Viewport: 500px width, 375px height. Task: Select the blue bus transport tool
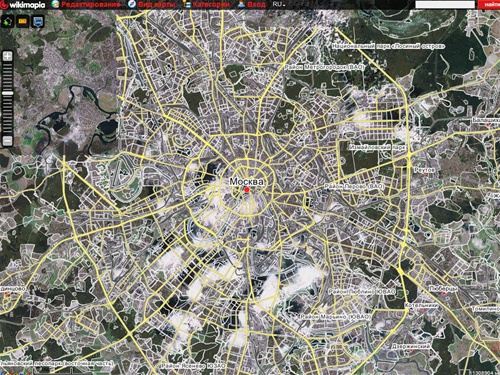(x=38, y=21)
